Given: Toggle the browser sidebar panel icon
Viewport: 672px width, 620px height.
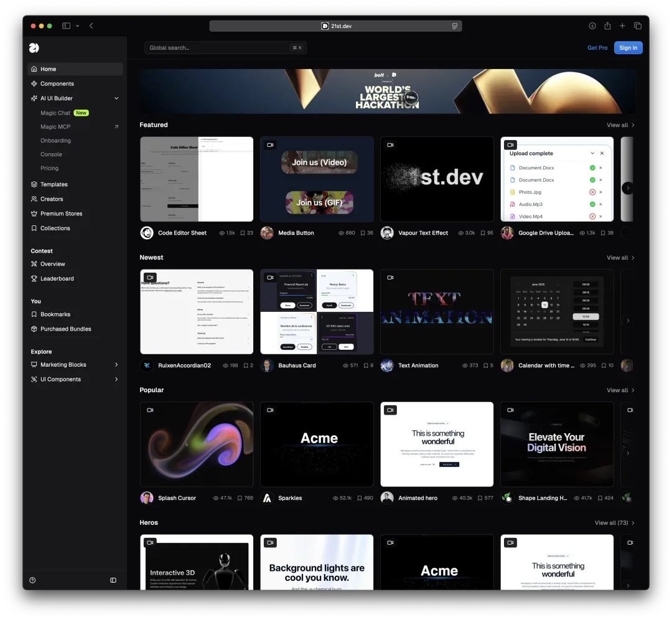Looking at the screenshot, I should pyautogui.click(x=66, y=26).
